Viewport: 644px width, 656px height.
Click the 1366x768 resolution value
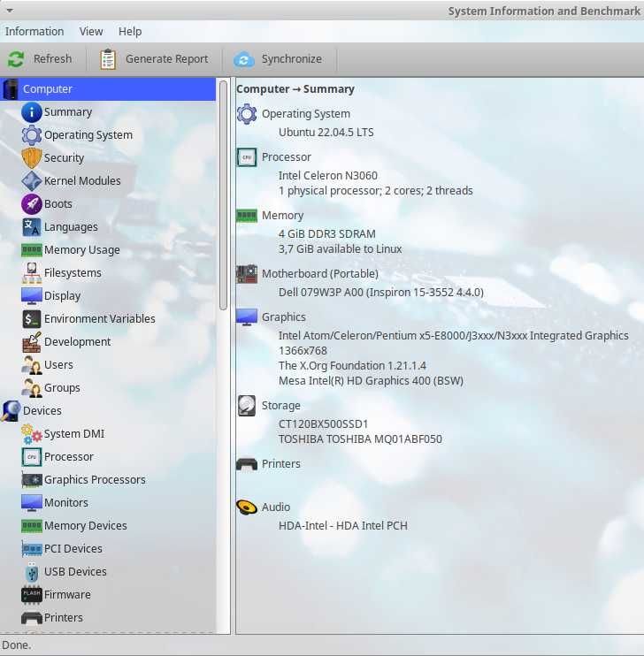coord(303,351)
